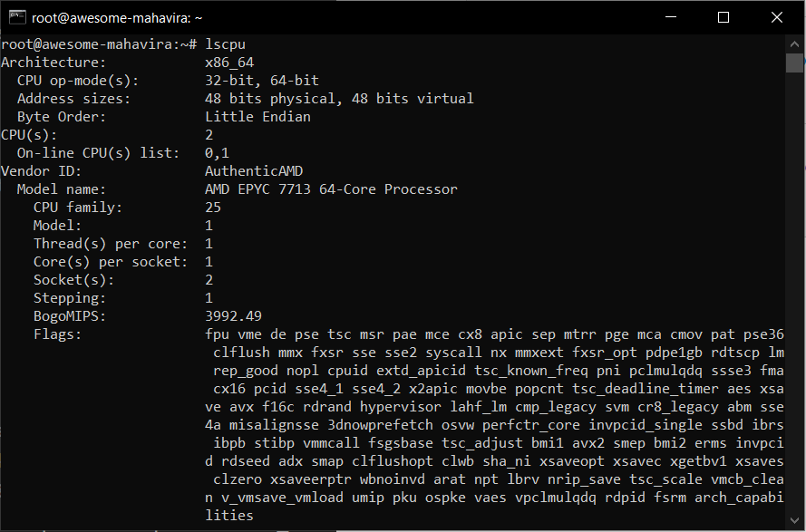Minimize the root@awesome-mahavira terminal window
The image size is (806, 532).
[670, 17]
